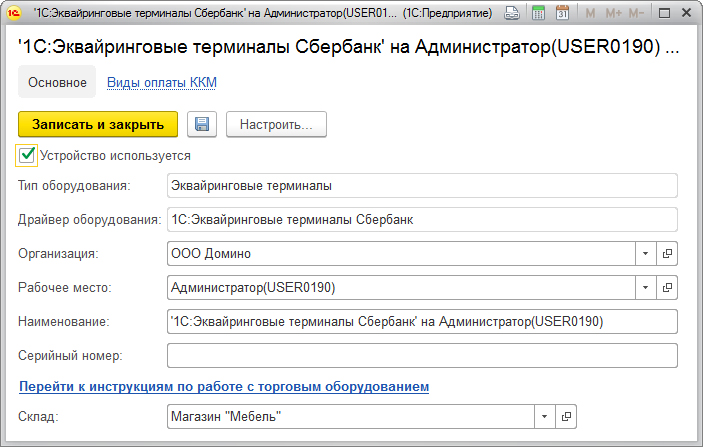Screen dimensions: 703x447
Task: Open the calendar icon in title bar
Action: point(562,13)
